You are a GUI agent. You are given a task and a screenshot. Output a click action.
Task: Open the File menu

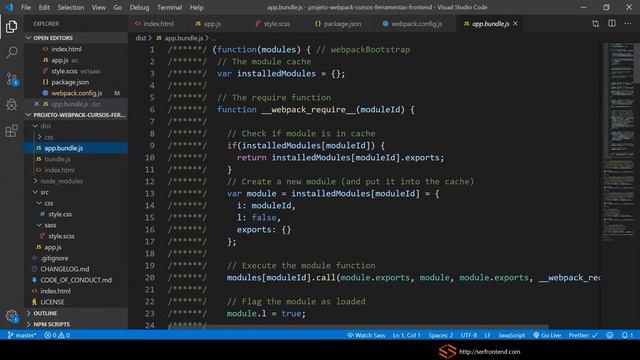[26, 7]
